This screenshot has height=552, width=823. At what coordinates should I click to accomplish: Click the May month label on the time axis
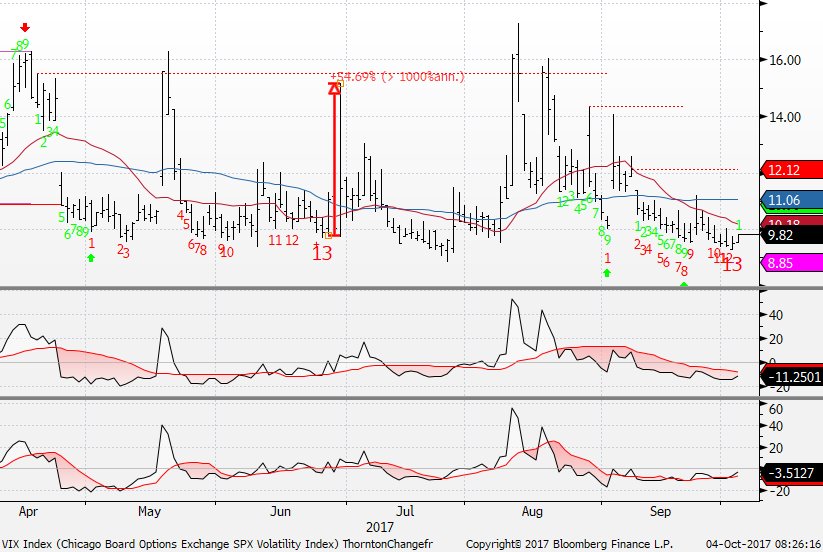tap(149, 511)
